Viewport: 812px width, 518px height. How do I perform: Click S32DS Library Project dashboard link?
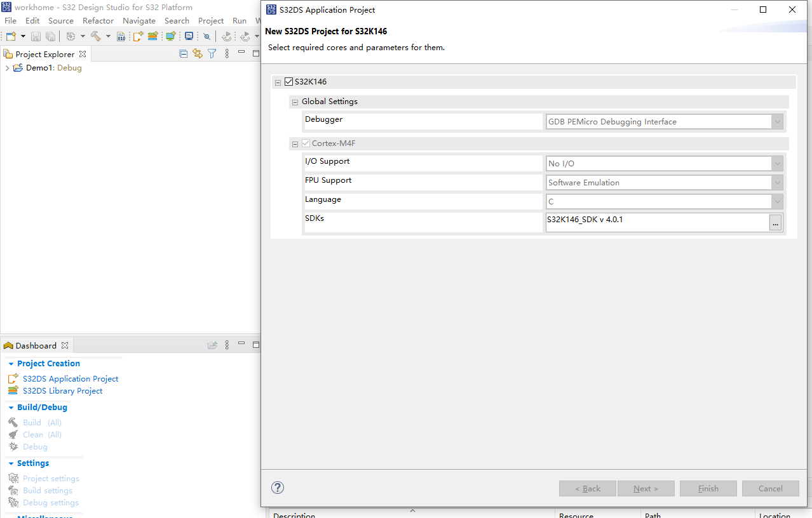pos(63,390)
